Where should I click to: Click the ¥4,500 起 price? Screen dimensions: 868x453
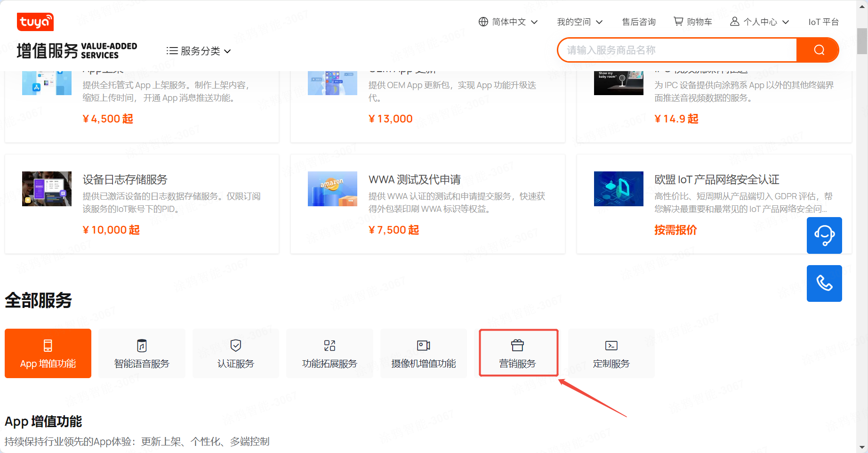click(108, 119)
